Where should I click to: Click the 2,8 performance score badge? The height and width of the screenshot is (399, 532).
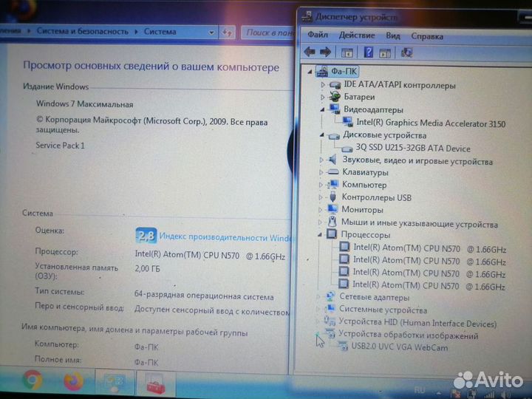[x=146, y=235]
